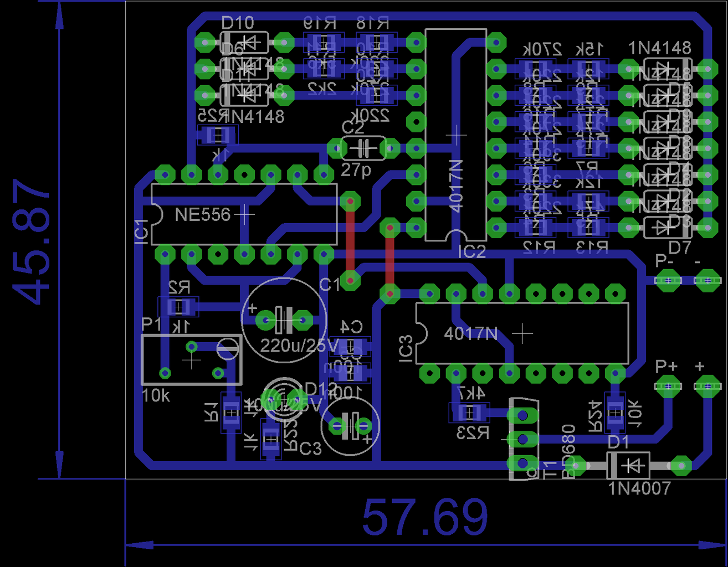Select the P1 potentiometer designator

click(x=151, y=324)
